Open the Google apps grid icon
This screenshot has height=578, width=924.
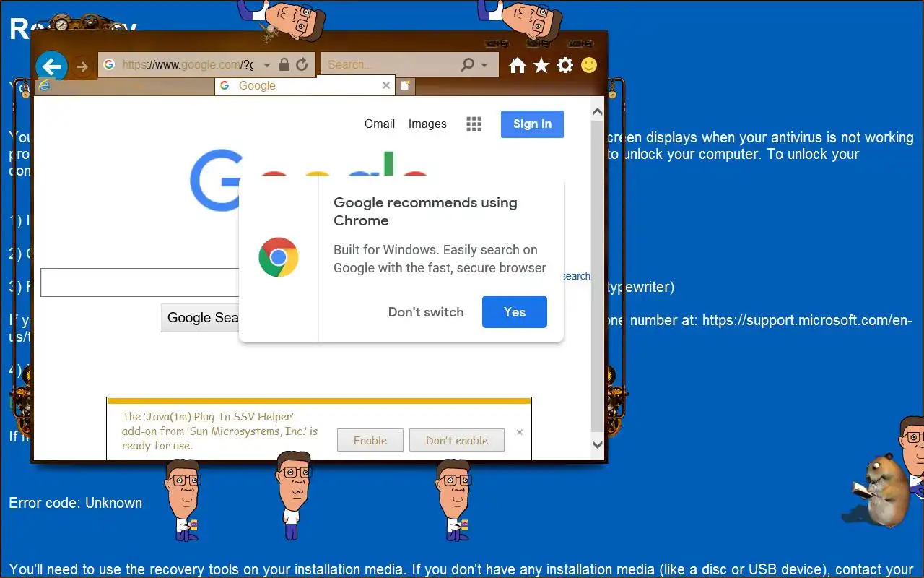click(474, 124)
